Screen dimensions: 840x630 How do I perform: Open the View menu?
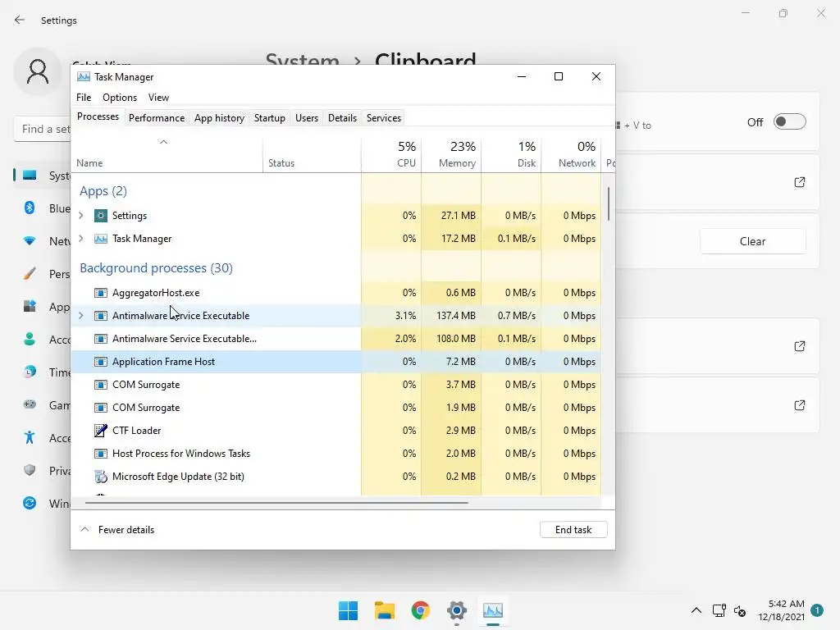pos(158,98)
